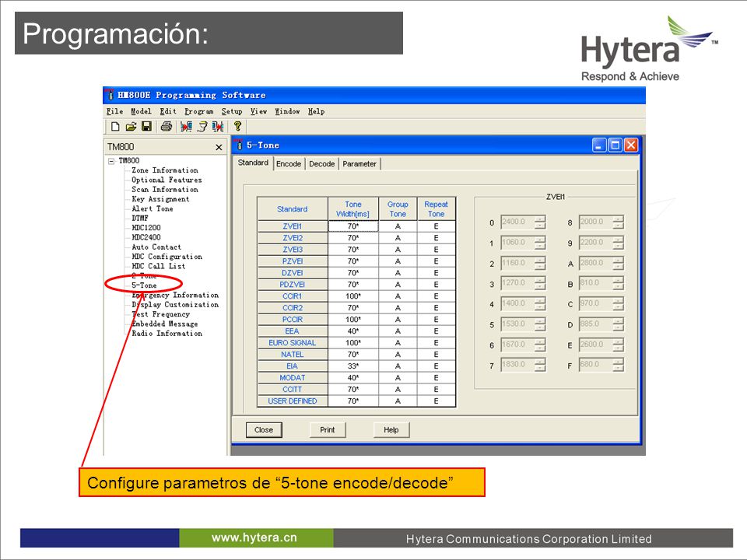Select Zone Information in the tree
The width and height of the screenshot is (747, 560).
pyautogui.click(x=165, y=170)
